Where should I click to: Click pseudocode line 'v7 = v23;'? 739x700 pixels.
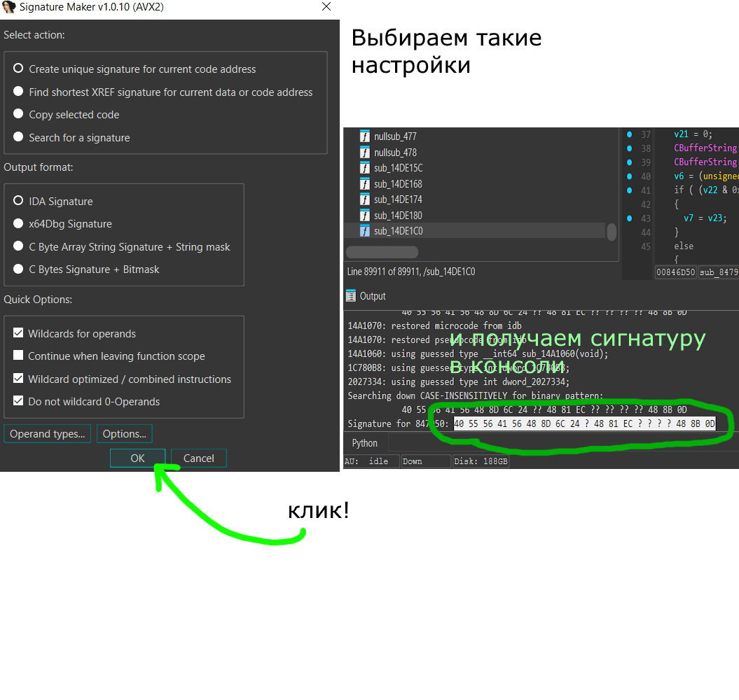pyautogui.click(x=705, y=218)
